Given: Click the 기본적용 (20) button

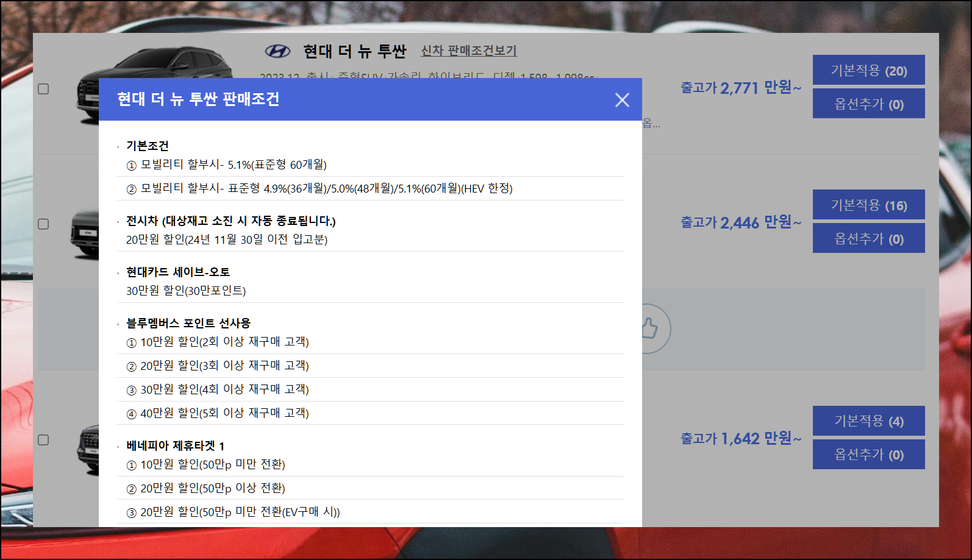Looking at the screenshot, I should tap(868, 70).
